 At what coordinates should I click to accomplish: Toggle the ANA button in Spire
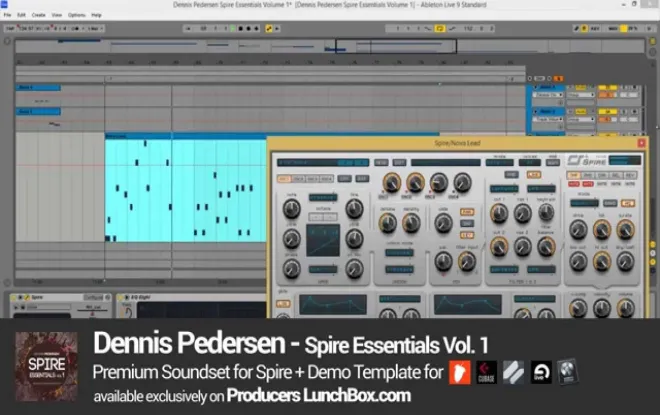click(x=467, y=212)
